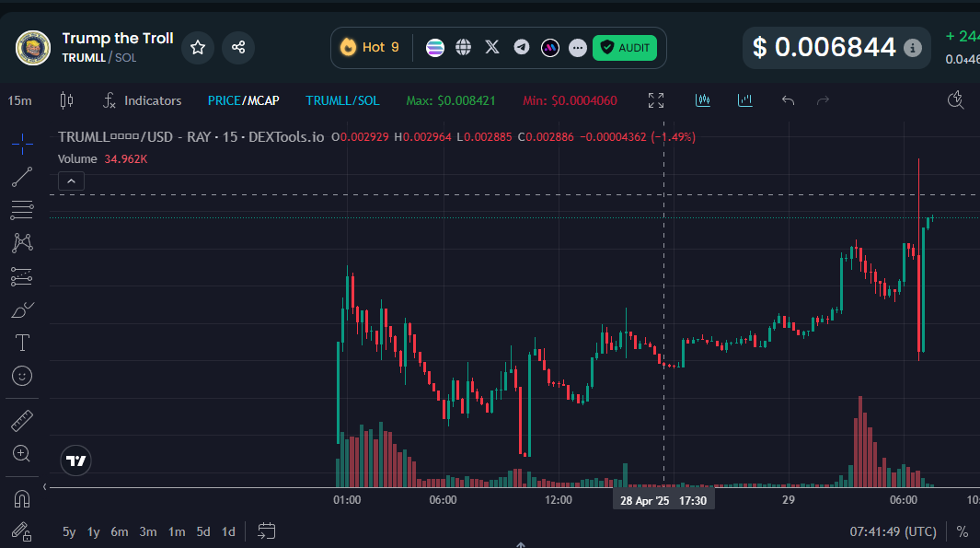Select the crosshair cursor tool
This screenshot has width=980, height=548.
[22, 144]
